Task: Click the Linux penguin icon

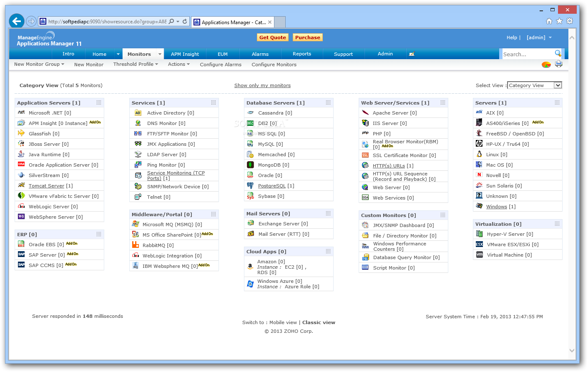Action: click(x=479, y=154)
